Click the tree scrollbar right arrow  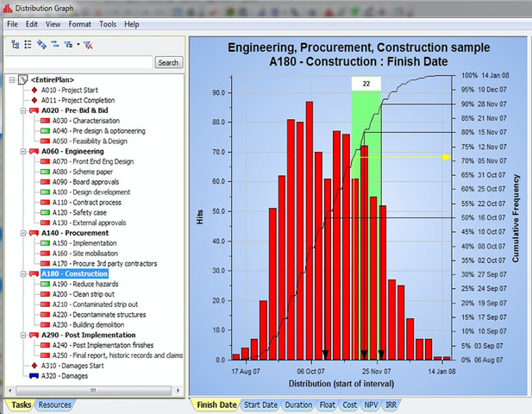tap(178, 390)
